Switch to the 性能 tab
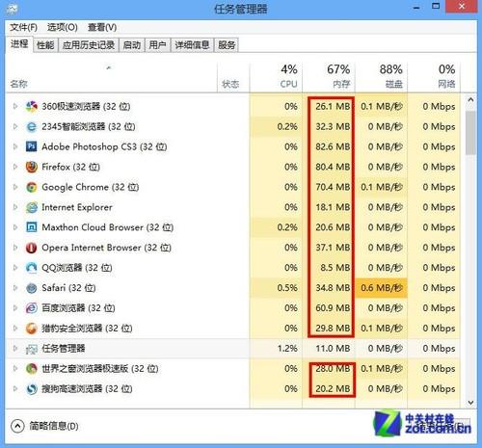 (x=45, y=45)
